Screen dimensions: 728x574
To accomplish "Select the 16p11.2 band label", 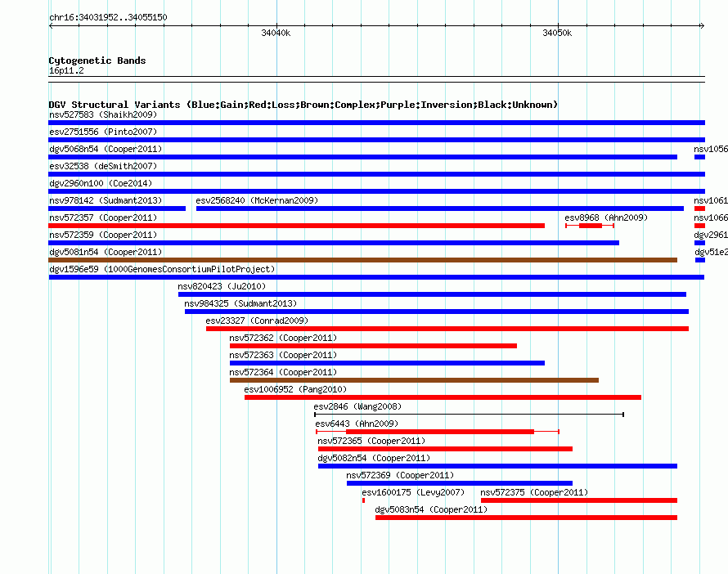I will pyautogui.click(x=66, y=70).
